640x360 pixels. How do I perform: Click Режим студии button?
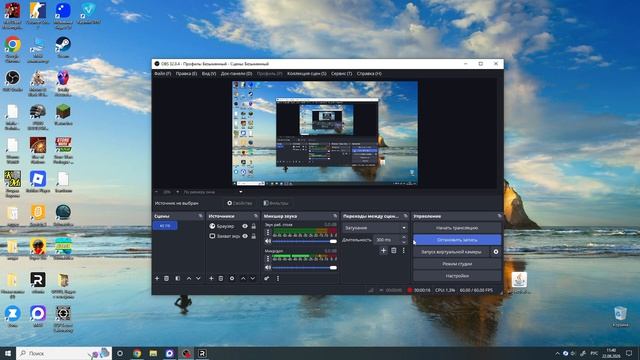(x=457, y=264)
